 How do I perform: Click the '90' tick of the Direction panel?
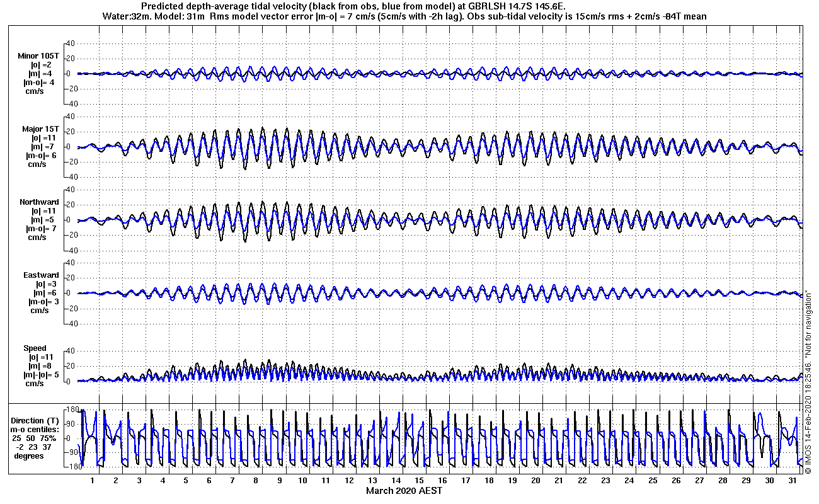pos(72,425)
